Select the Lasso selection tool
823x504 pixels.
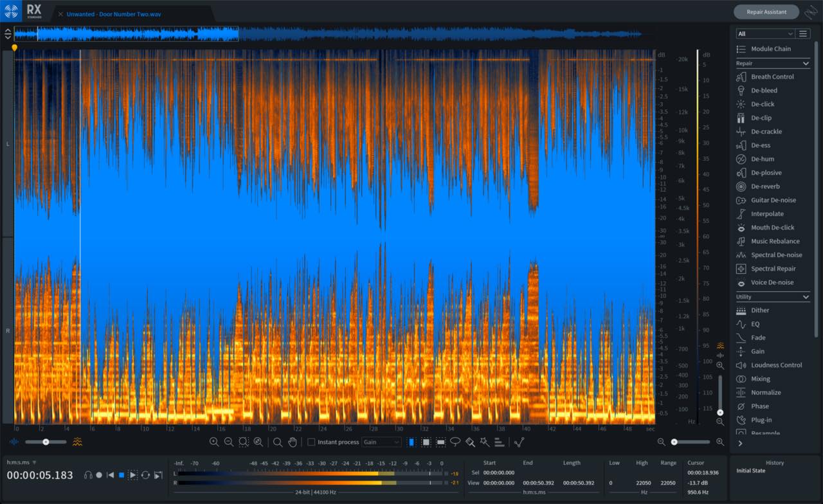(x=455, y=442)
